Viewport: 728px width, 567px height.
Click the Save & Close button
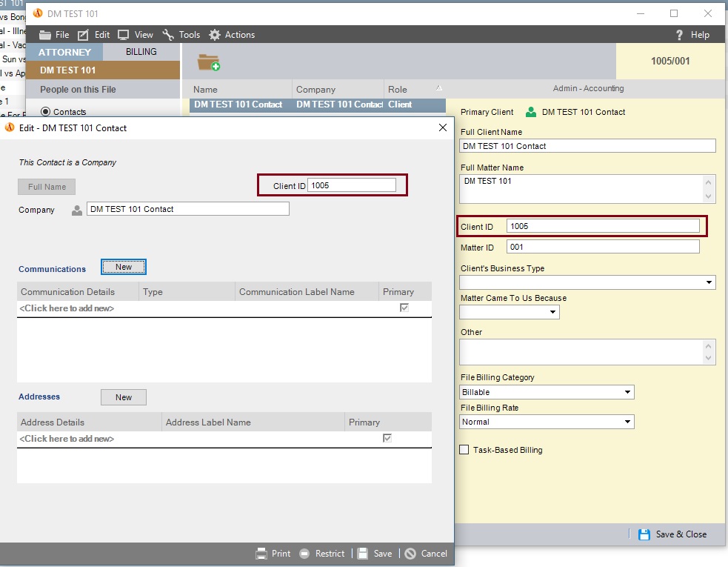[672, 534]
